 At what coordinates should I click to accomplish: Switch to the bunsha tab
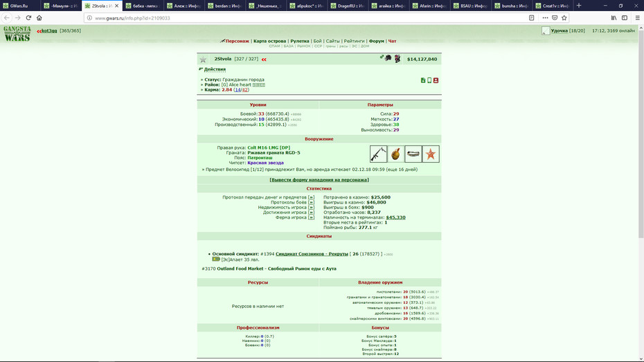coord(512,6)
